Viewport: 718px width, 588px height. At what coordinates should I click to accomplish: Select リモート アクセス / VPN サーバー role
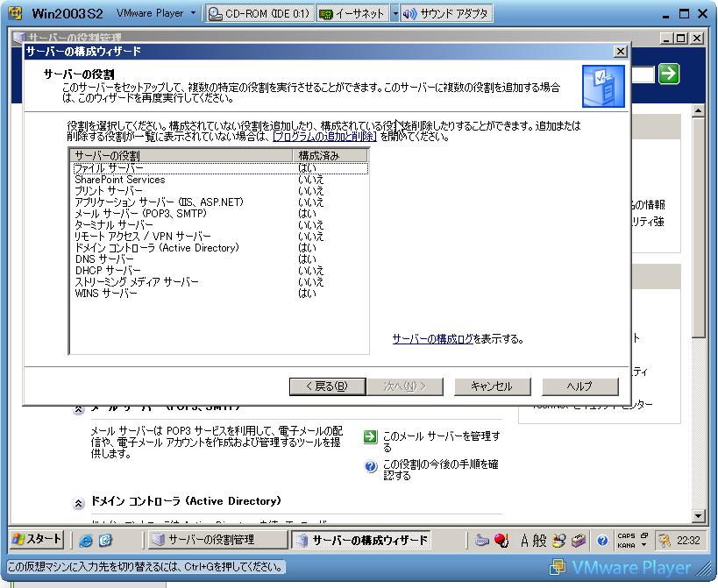pyautogui.click(x=220, y=237)
